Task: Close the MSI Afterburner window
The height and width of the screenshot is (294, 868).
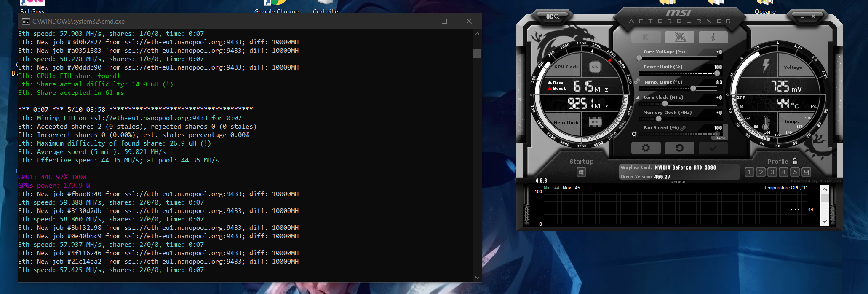Action: click(813, 16)
